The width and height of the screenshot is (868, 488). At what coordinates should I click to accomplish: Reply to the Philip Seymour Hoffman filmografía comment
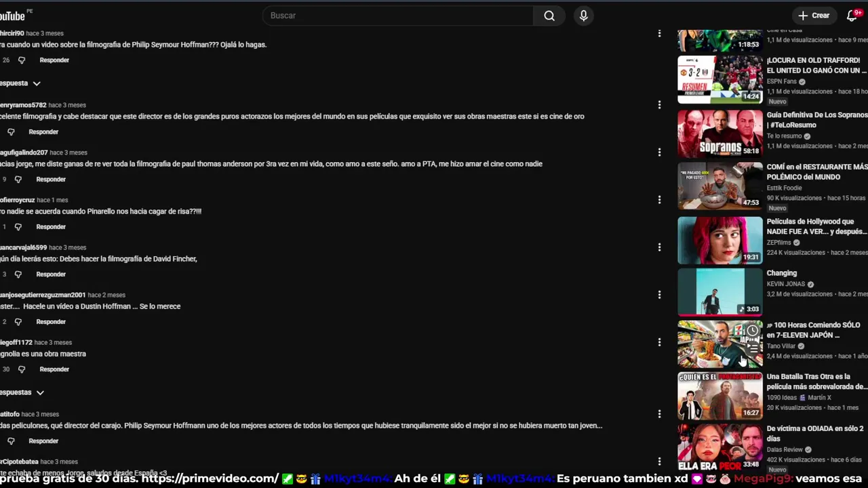[54, 60]
